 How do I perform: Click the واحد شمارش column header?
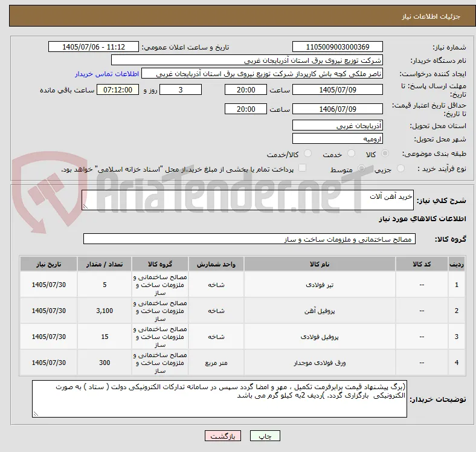tap(216, 264)
